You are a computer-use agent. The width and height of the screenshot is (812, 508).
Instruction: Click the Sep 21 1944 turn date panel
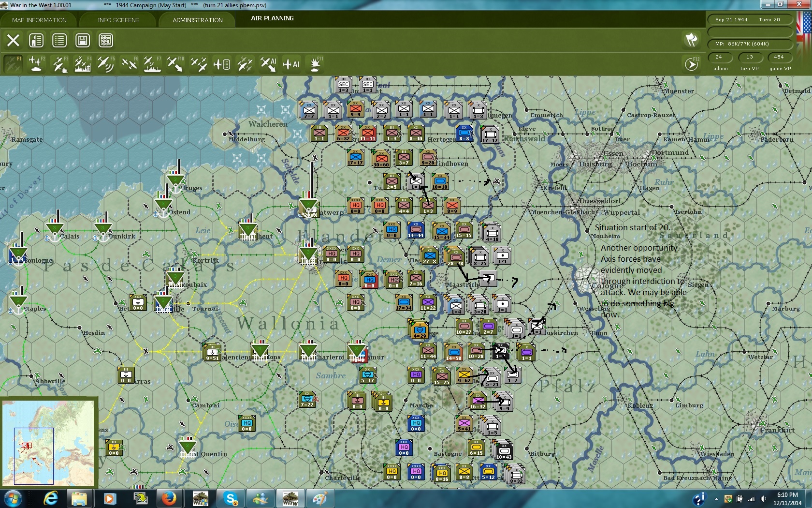(x=750, y=20)
